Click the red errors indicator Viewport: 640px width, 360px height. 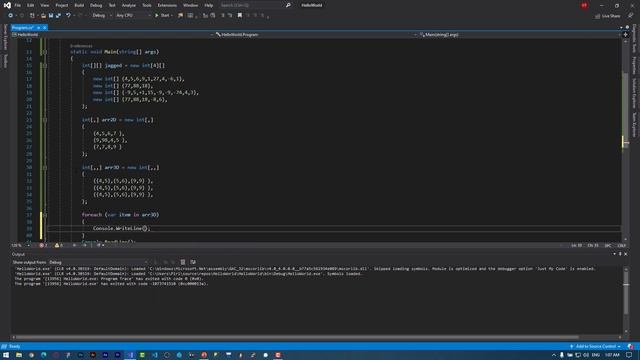point(43,245)
